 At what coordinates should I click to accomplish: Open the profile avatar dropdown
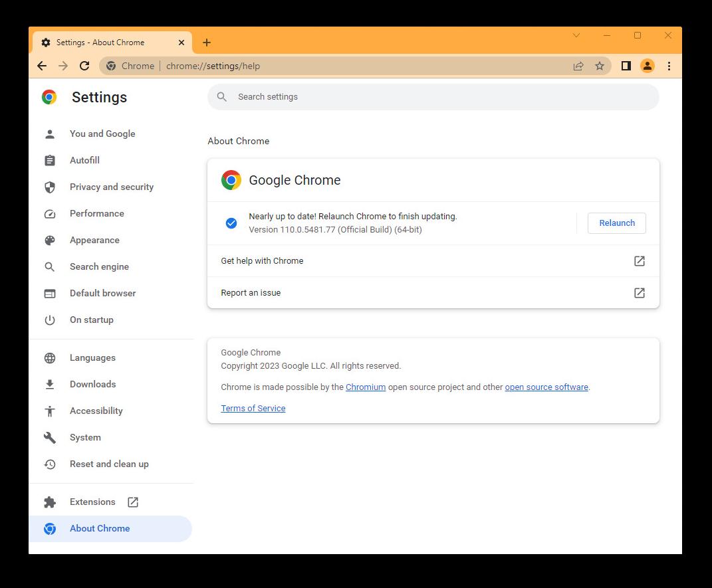(x=648, y=66)
